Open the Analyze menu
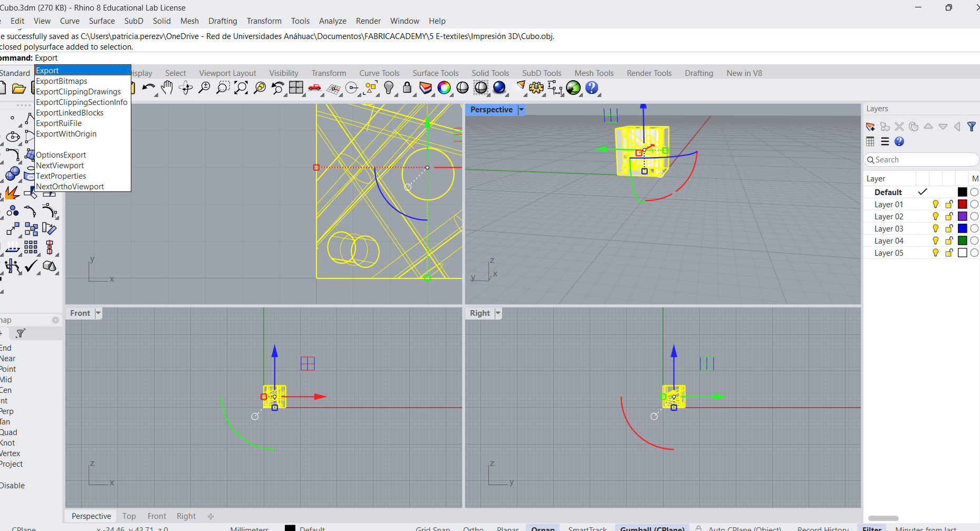The width and height of the screenshot is (980, 531). 332,21
